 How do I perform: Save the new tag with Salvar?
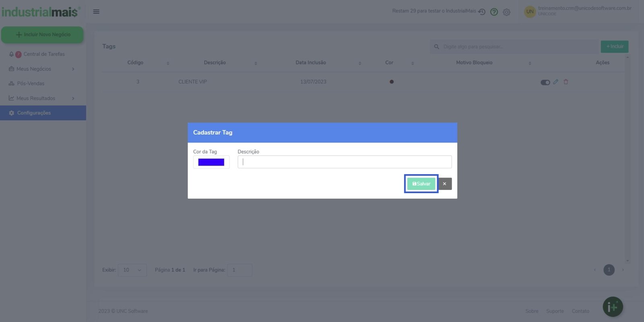click(421, 184)
